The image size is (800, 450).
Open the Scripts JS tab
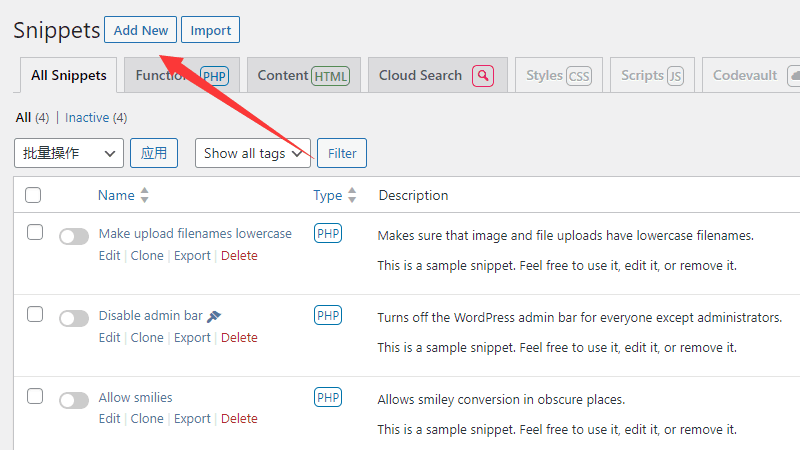click(x=652, y=75)
